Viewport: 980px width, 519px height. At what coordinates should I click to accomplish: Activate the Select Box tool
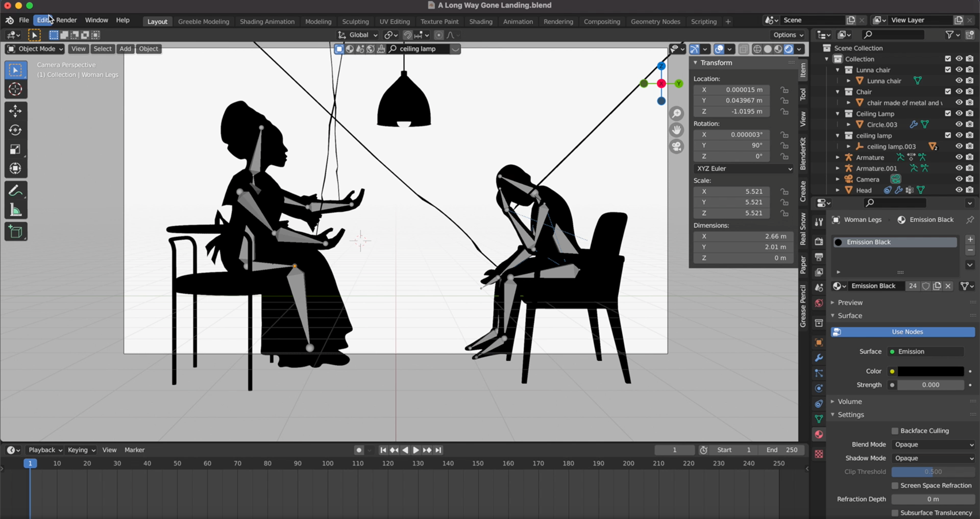coord(15,70)
